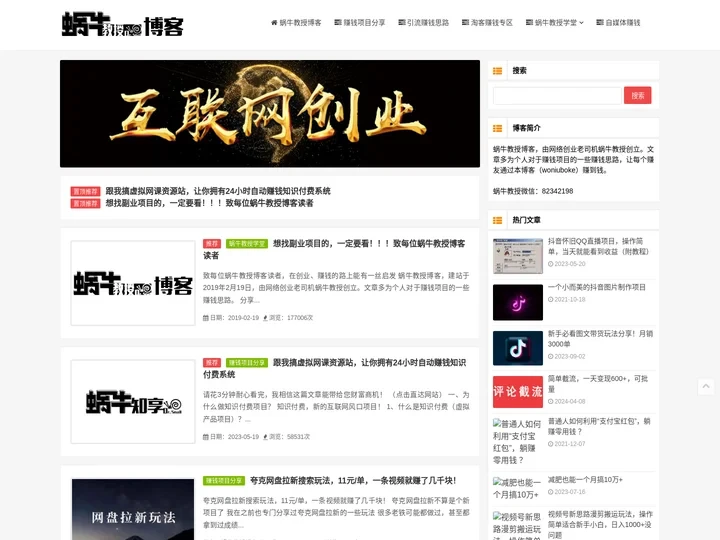Open pinned post 想找副业项目的 link
Screen dimensions: 720x540
[x=209, y=203]
